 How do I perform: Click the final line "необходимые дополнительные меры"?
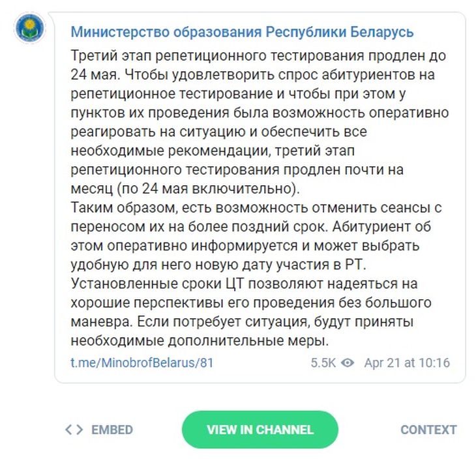tap(200, 341)
